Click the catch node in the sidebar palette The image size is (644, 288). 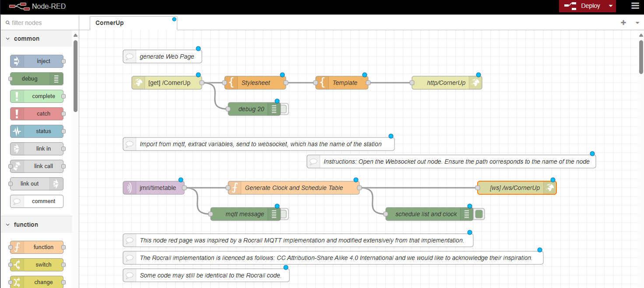click(x=37, y=113)
